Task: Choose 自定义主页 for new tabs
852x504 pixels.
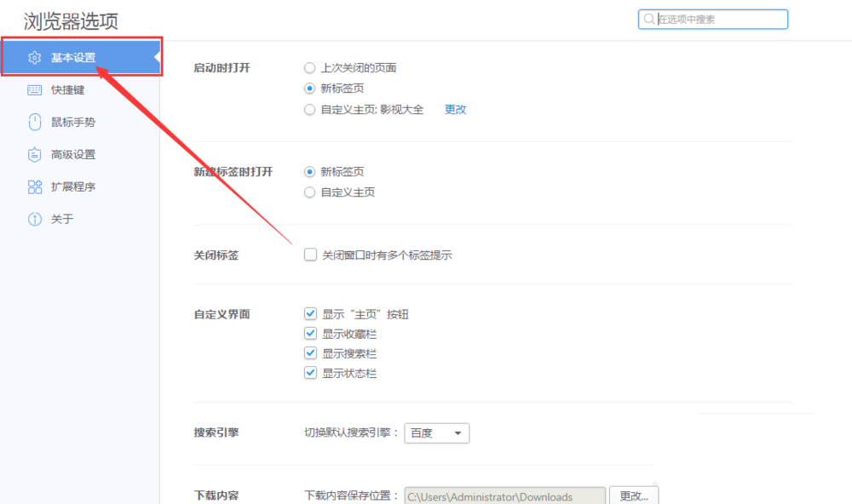Action: (x=310, y=192)
